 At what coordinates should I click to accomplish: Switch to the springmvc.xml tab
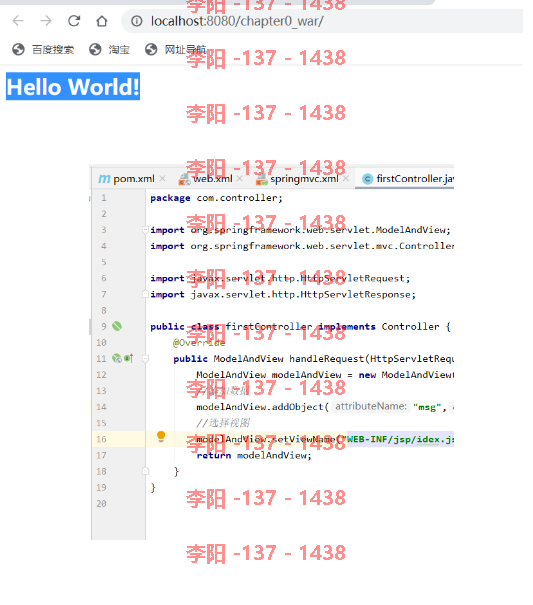299,179
